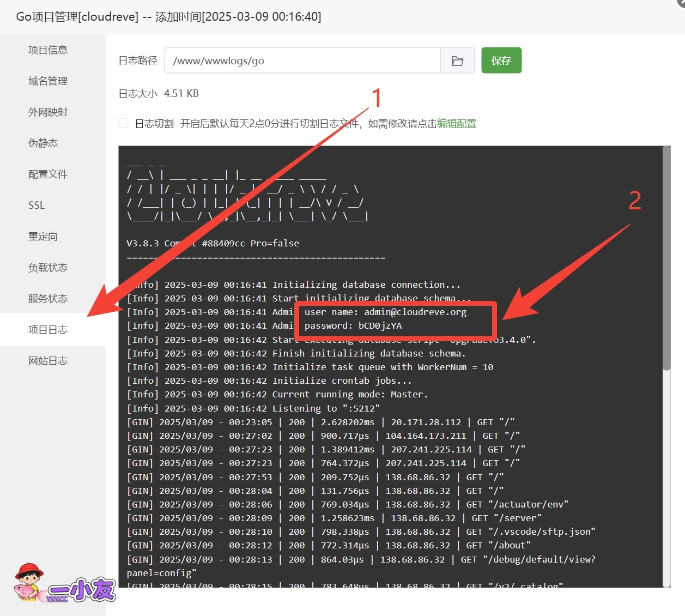Click the 'Initializing database connection...' log line
Viewport: 685px width, 616px height.
tap(294, 285)
